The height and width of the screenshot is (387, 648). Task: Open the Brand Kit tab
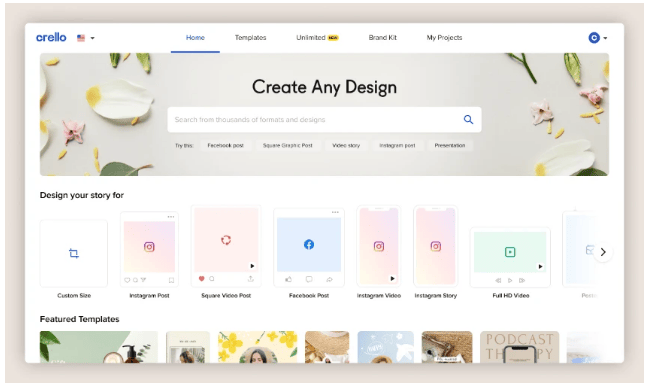tap(383, 38)
